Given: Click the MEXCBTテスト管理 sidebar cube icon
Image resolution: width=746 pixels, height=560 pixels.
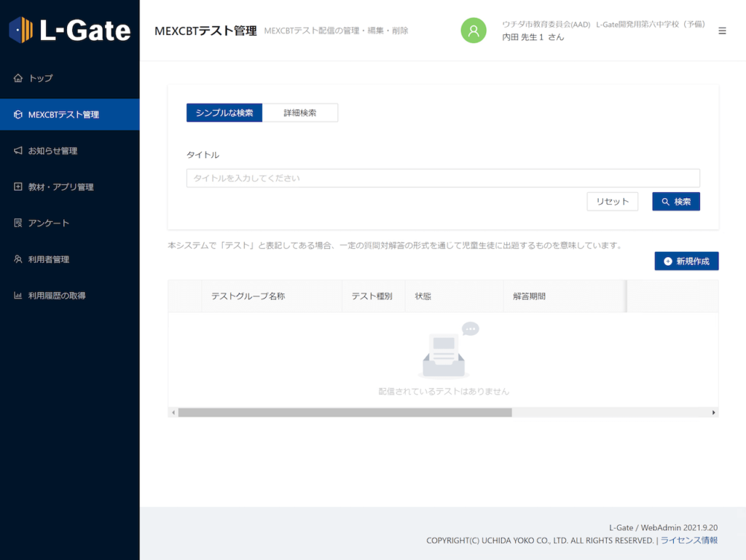Looking at the screenshot, I should point(18,114).
